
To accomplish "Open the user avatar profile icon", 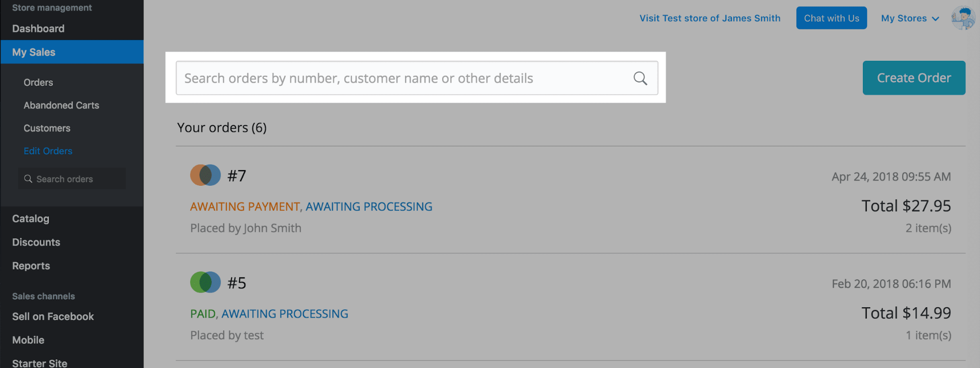I will 962,18.
